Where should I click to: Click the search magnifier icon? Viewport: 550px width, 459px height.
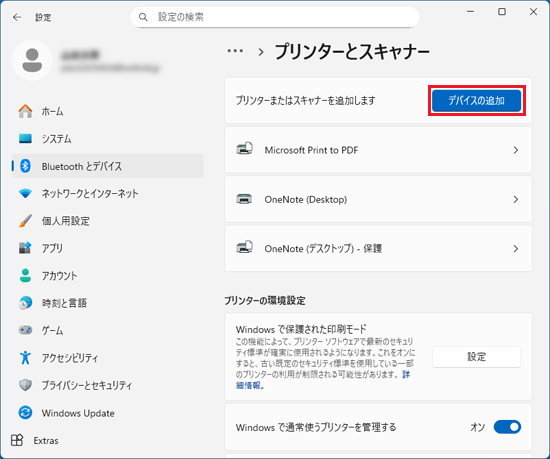click(x=143, y=17)
